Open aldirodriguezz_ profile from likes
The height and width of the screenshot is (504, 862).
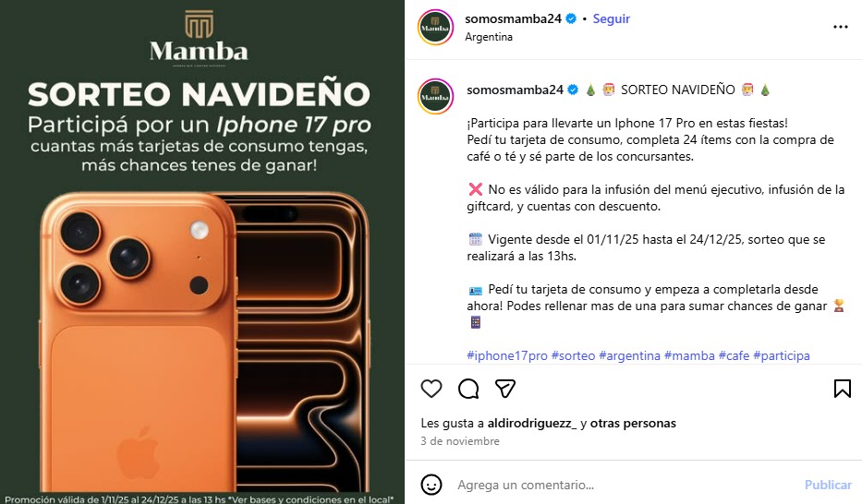point(532,424)
